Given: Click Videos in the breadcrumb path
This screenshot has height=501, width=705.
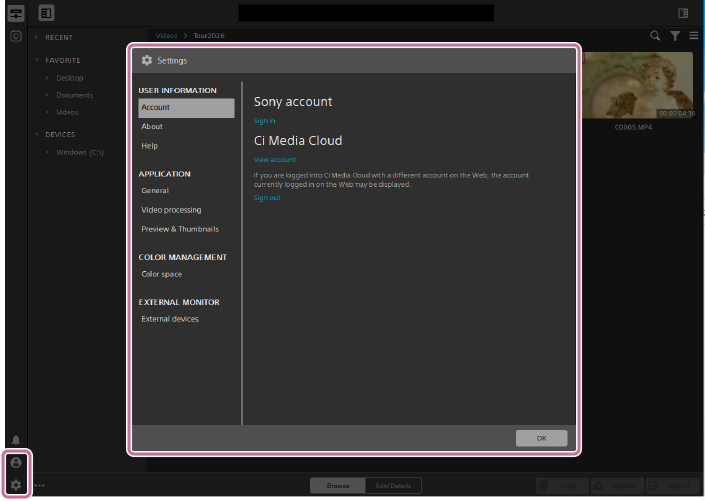Looking at the screenshot, I should (x=166, y=36).
